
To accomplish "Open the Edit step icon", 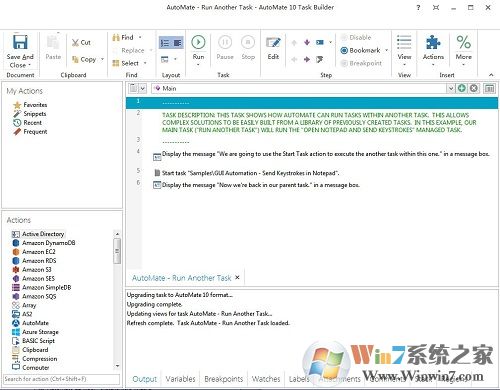I will point(273,43).
